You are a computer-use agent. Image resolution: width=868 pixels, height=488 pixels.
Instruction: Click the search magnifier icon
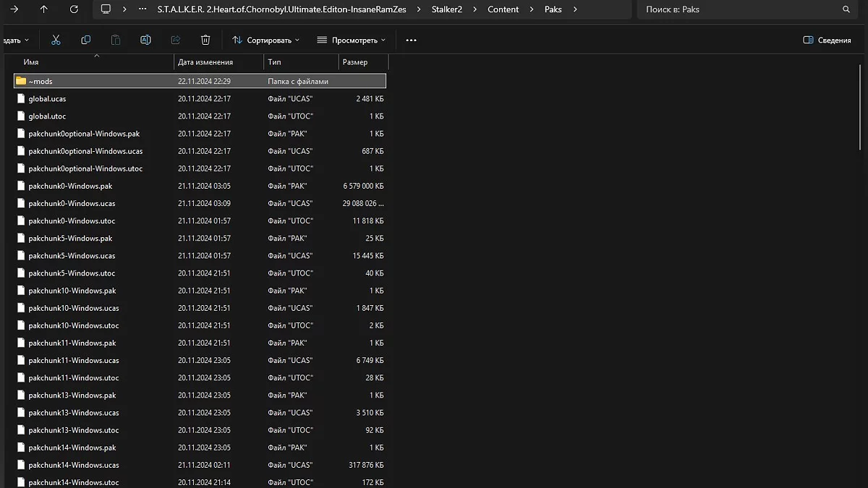pyautogui.click(x=846, y=9)
